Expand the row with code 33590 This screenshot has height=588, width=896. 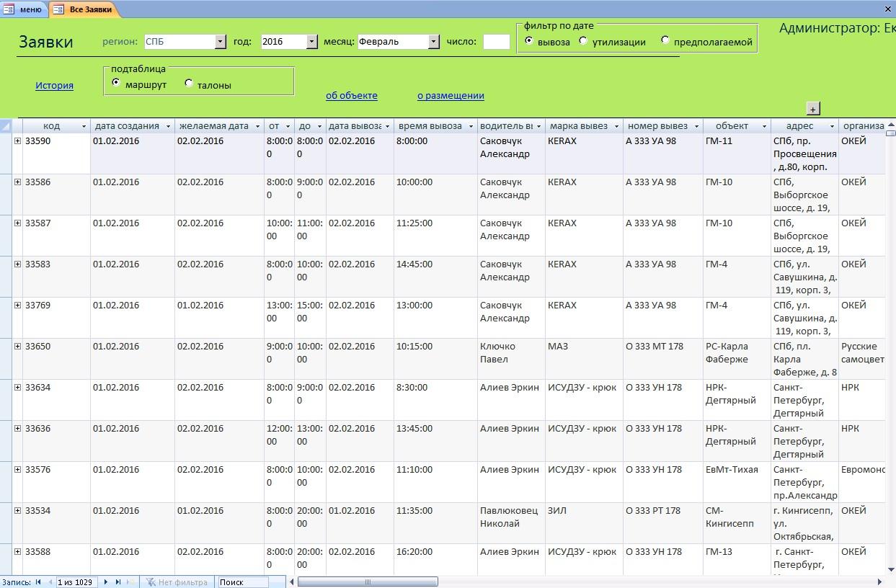pos(17,141)
